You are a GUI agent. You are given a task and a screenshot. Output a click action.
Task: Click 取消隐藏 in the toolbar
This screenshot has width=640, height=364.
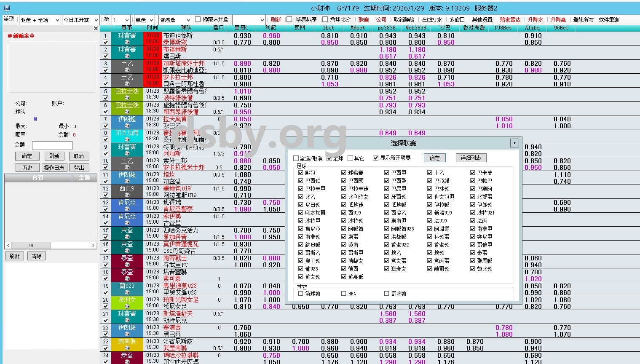click(404, 19)
